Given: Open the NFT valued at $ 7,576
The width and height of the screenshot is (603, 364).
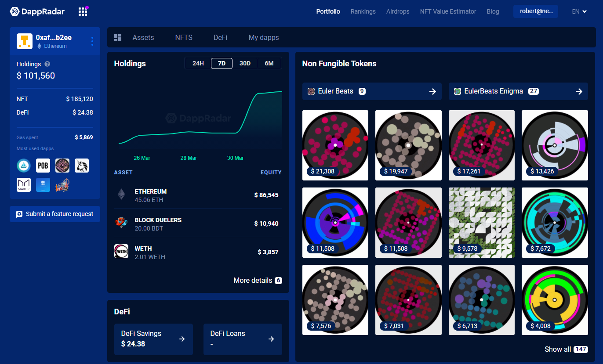Looking at the screenshot, I should coord(335,300).
